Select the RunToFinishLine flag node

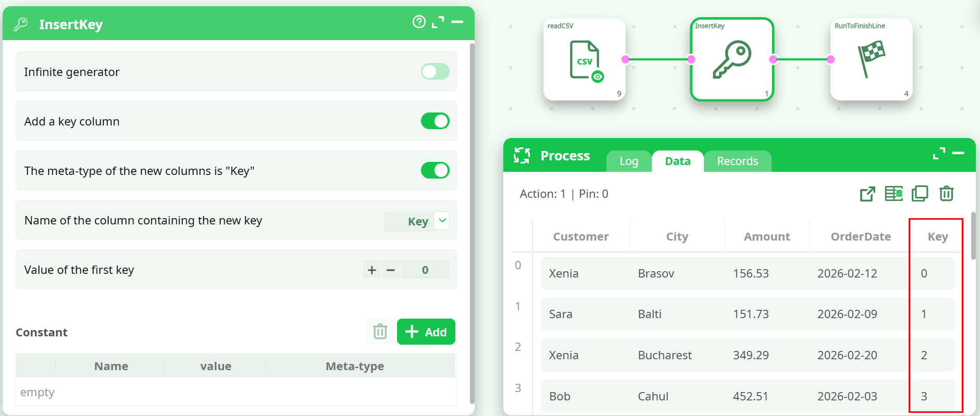(x=871, y=60)
